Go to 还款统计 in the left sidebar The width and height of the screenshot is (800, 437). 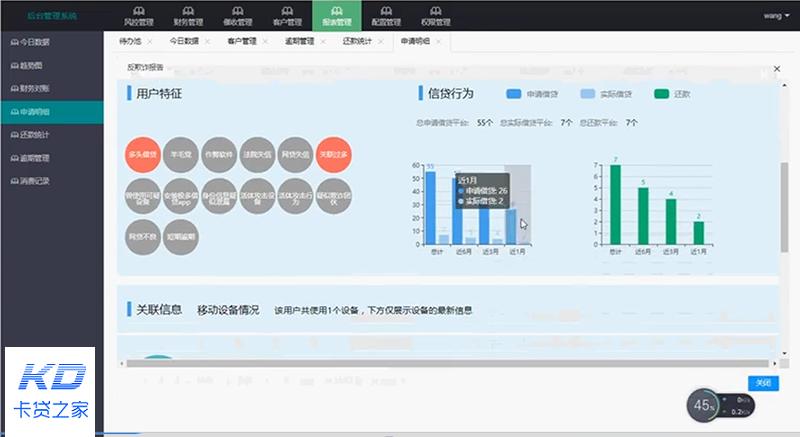point(52,135)
